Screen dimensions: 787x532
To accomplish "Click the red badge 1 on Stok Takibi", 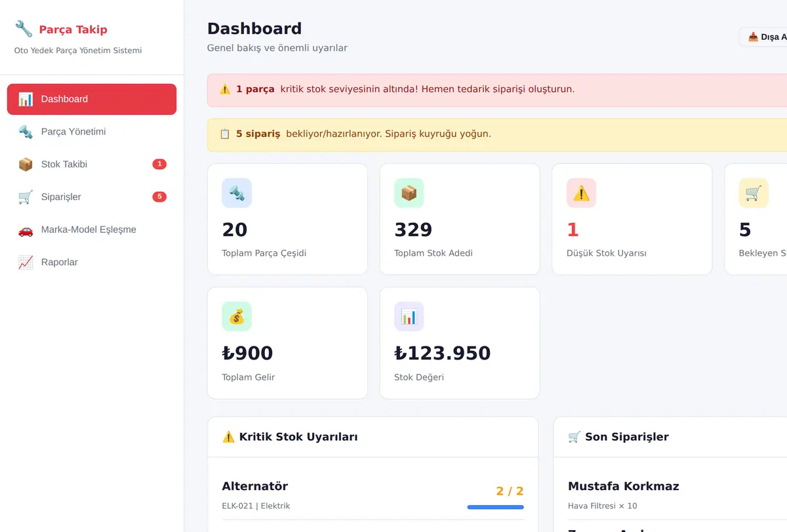I will pos(159,164).
